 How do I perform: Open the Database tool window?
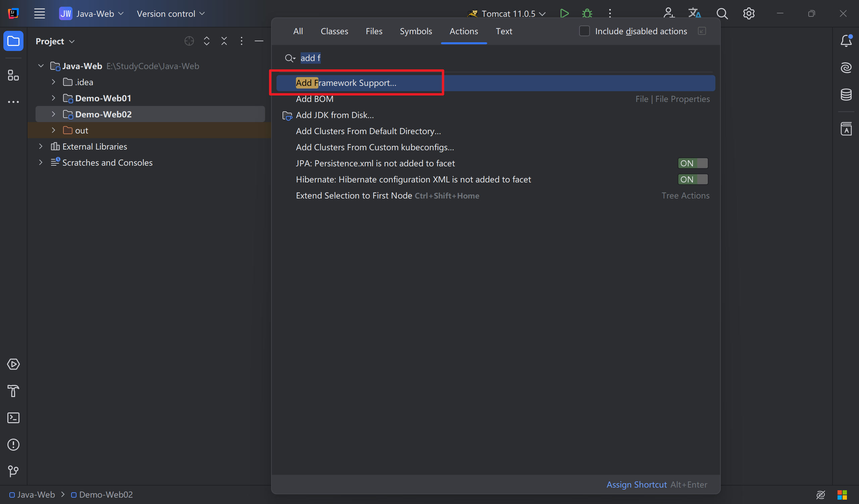(846, 94)
